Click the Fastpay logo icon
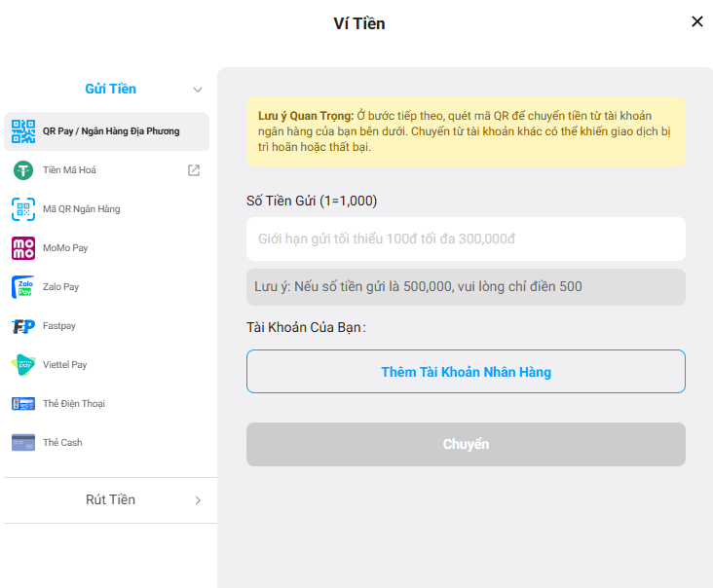 click(23, 326)
